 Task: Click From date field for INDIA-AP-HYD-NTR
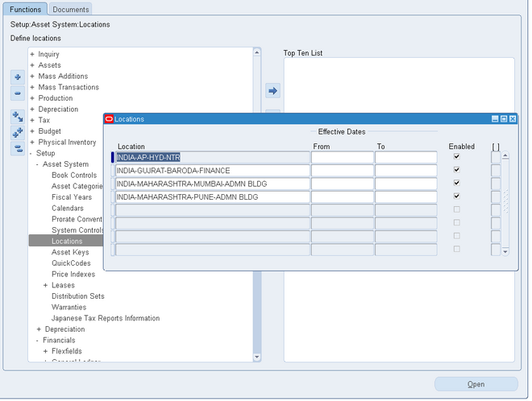(x=343, y=157)
